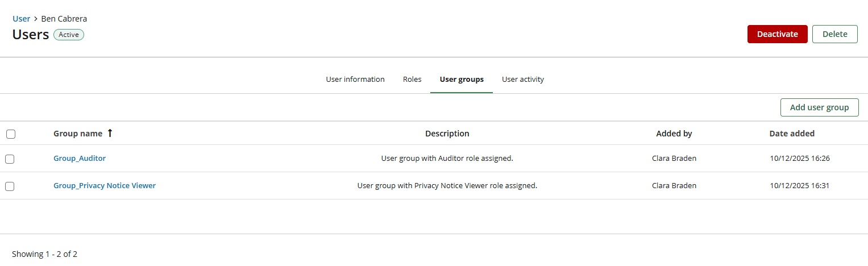The height and width of the screenshot is (266, 868).
Task: Click the Auditor role description text
Action: point(447,159)
